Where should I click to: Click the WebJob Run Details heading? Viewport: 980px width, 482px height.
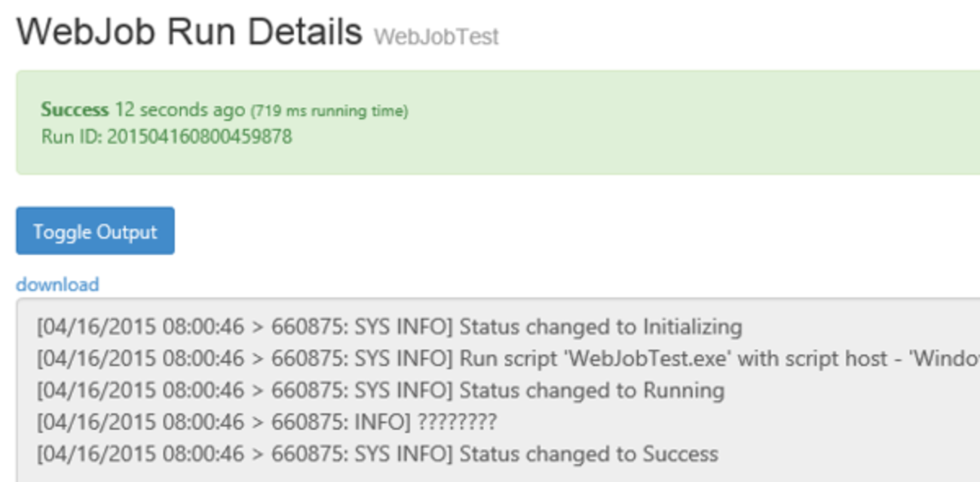(x=189, y=32)
